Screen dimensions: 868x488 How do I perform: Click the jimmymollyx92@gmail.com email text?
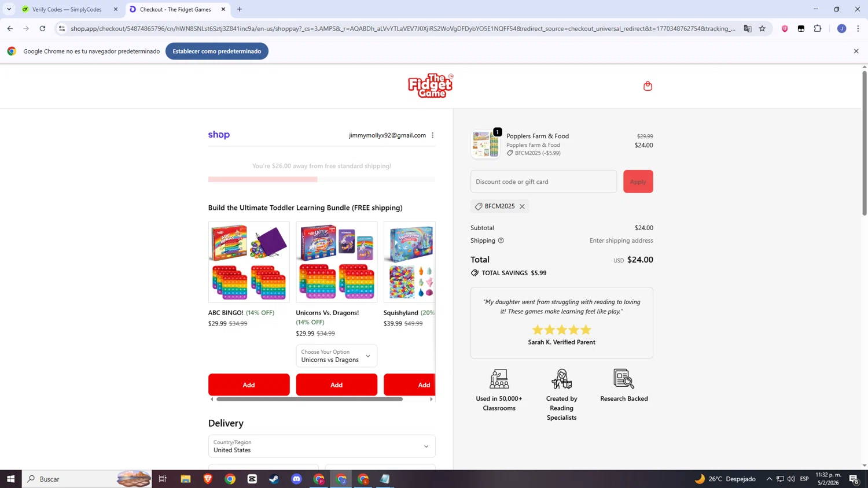click(387, 135)
